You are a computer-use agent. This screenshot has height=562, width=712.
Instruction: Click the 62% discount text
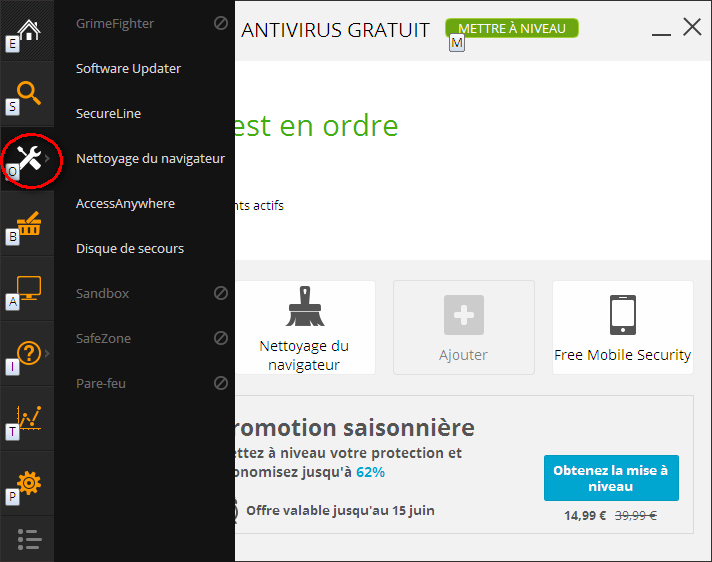coord(370,472)
